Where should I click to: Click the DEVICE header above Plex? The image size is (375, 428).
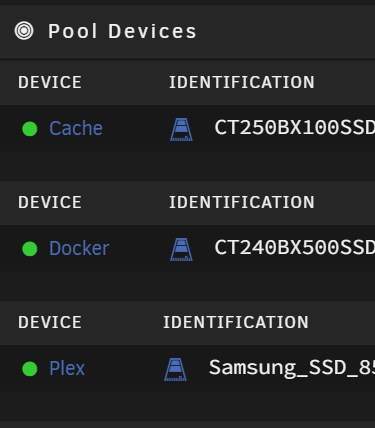[x=50, y=322]
